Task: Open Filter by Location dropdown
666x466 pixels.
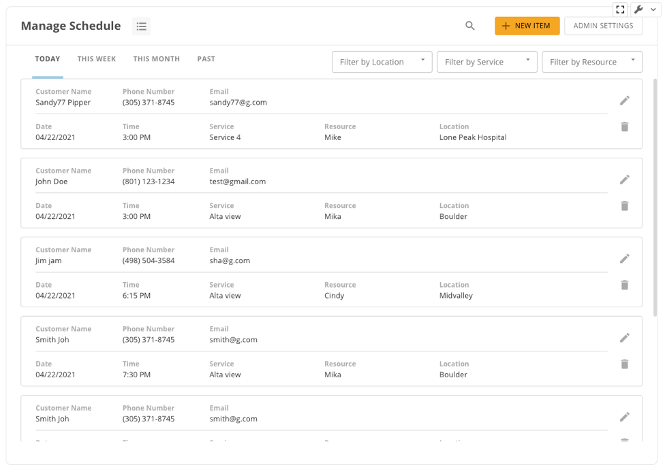Action: coord(382,62)
